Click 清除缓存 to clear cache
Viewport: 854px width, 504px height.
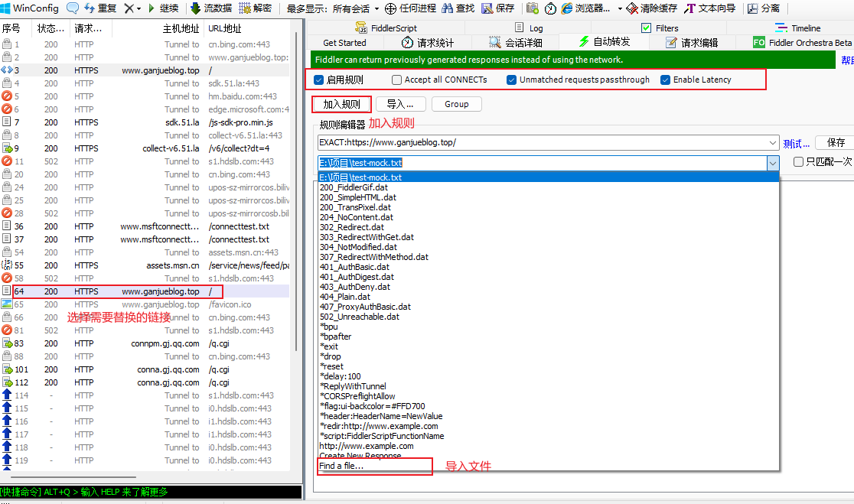point(651,8)
